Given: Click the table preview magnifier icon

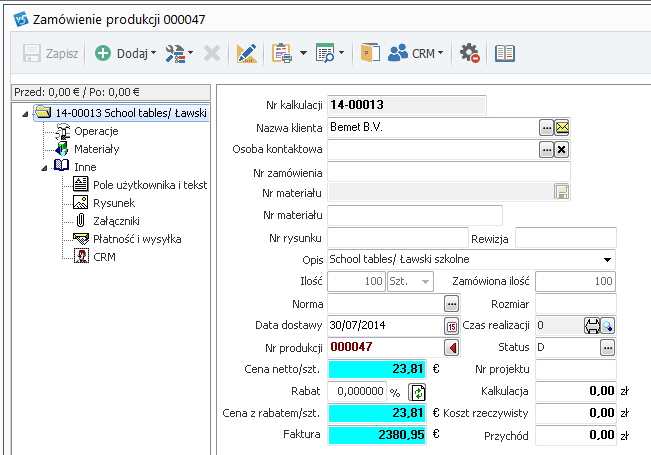Looking at the screenshot, I should (325, 53).
